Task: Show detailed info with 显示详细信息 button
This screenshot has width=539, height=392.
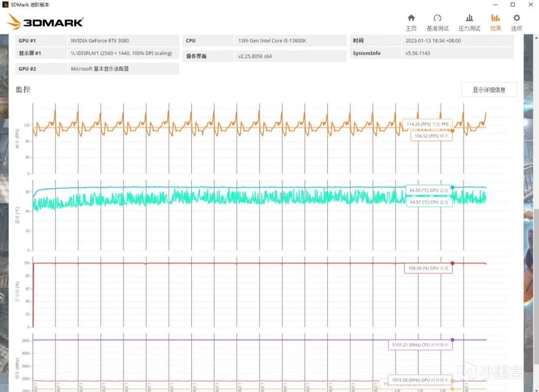Action: pyautogui.click(x=489, y=90)
